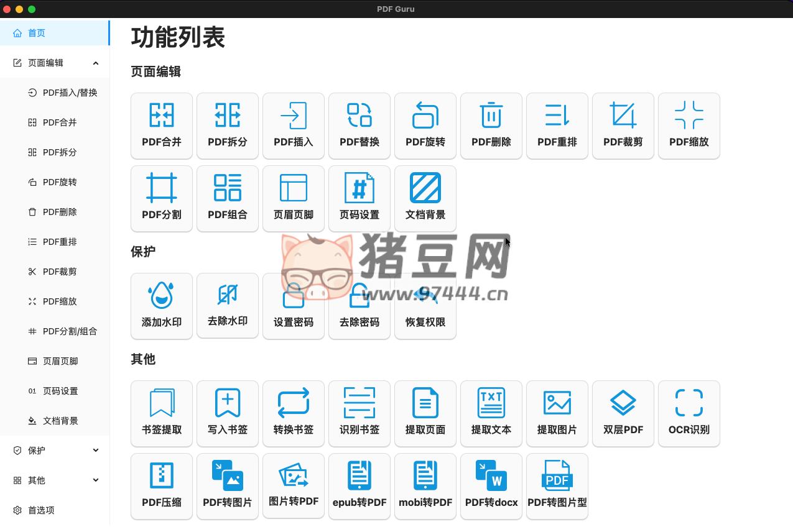
Task: Open the OCR识别 tool card
Action: click(x=689, y=414)
